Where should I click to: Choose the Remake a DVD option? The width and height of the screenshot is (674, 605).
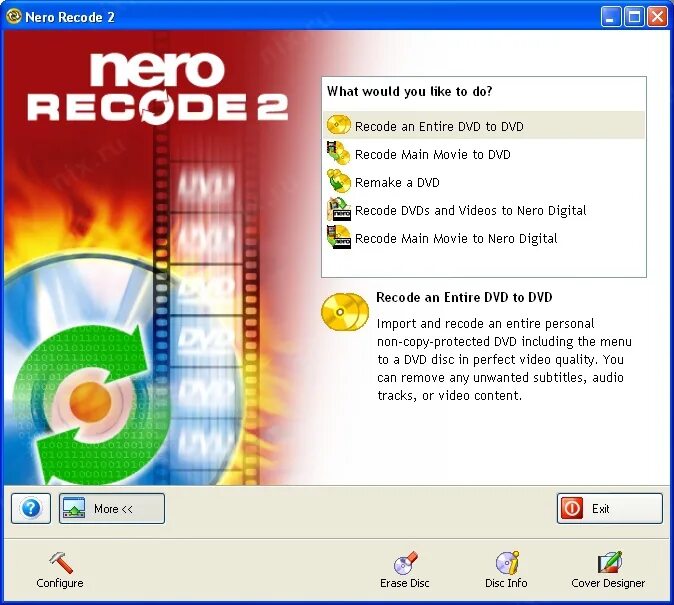point(484,182)
